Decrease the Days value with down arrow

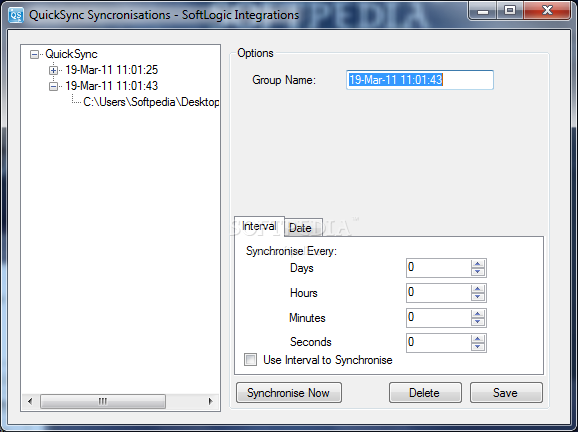point(478,272)
